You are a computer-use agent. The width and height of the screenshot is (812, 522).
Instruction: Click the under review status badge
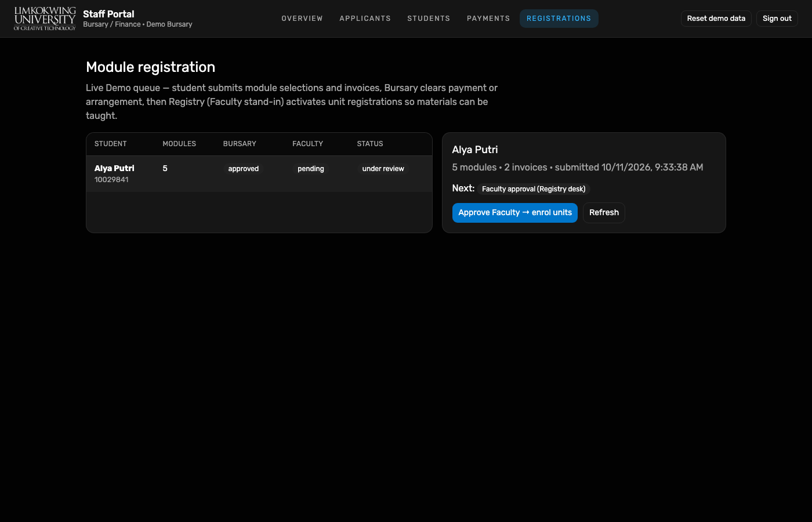[383, 169]
